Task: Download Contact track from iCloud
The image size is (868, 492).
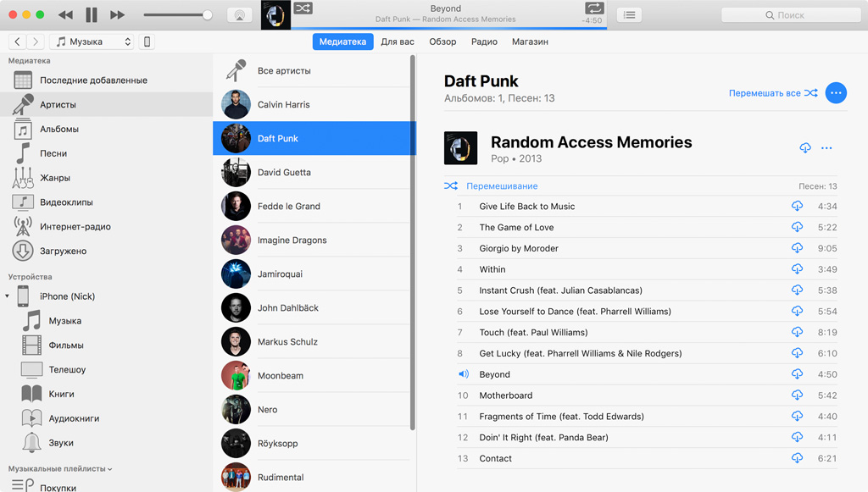Action: (797, 458)
